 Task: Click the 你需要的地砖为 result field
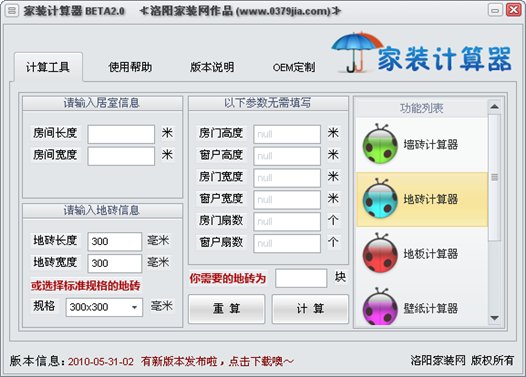point(301,278)
